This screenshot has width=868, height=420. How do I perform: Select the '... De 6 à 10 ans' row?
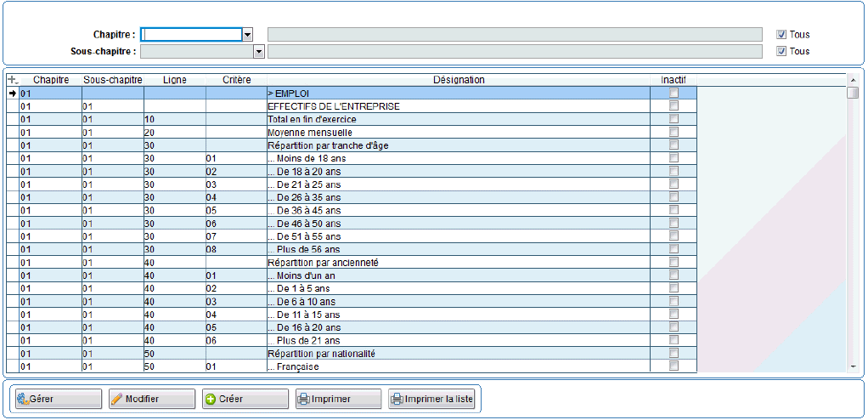pyautogui.click(x=352, y=301)
